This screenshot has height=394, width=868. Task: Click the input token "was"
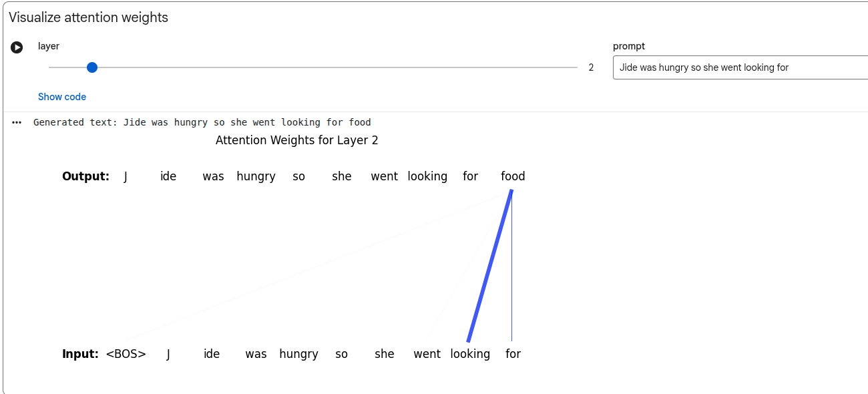point(256,354)
